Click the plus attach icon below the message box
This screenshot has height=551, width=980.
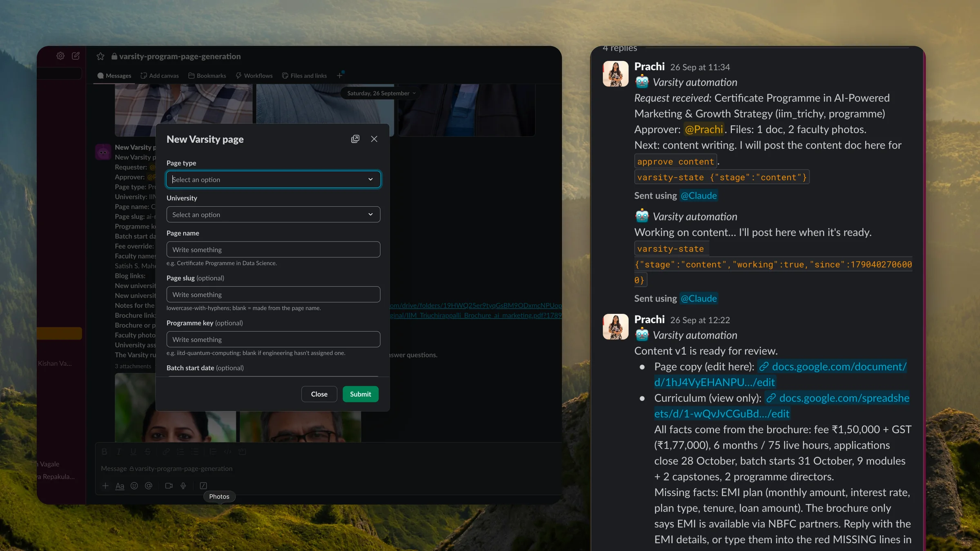pos(105,486)
